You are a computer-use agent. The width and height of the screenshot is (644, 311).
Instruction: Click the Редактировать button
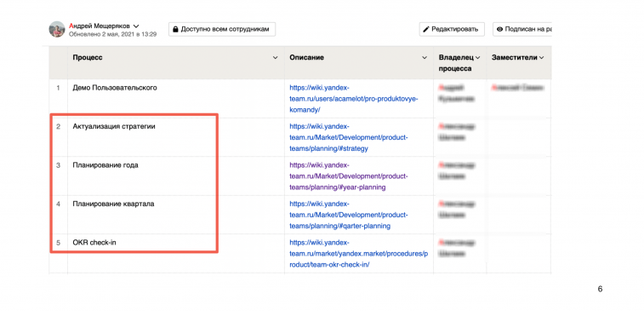452,30
